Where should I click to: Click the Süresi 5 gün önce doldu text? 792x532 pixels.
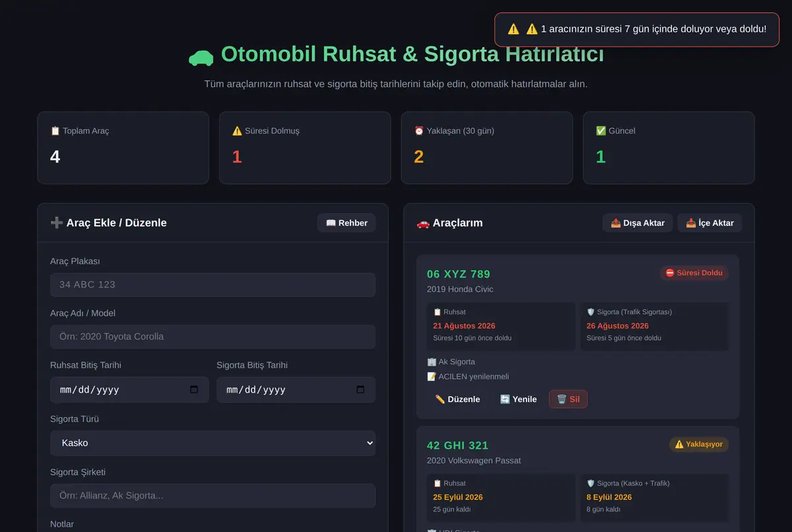coord(624,338)
